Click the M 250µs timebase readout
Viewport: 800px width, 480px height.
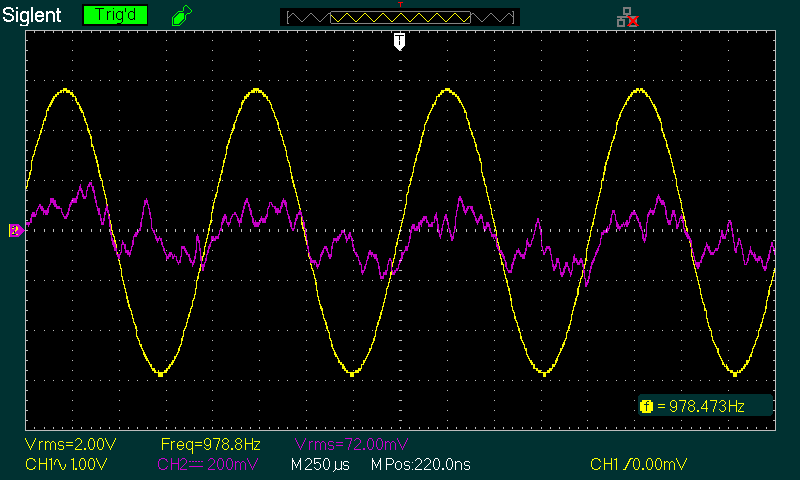pyautogui.click(x=320, y=464)
